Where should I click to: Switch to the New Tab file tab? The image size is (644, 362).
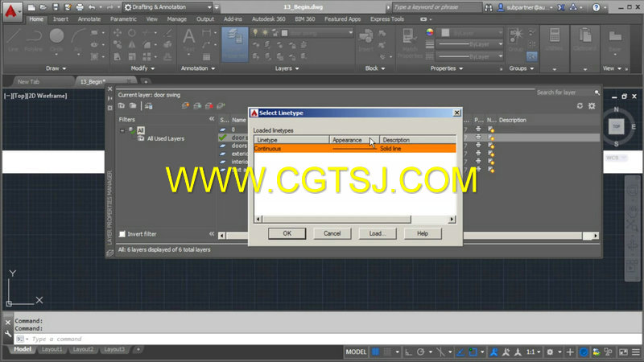(x=28, y=82)
